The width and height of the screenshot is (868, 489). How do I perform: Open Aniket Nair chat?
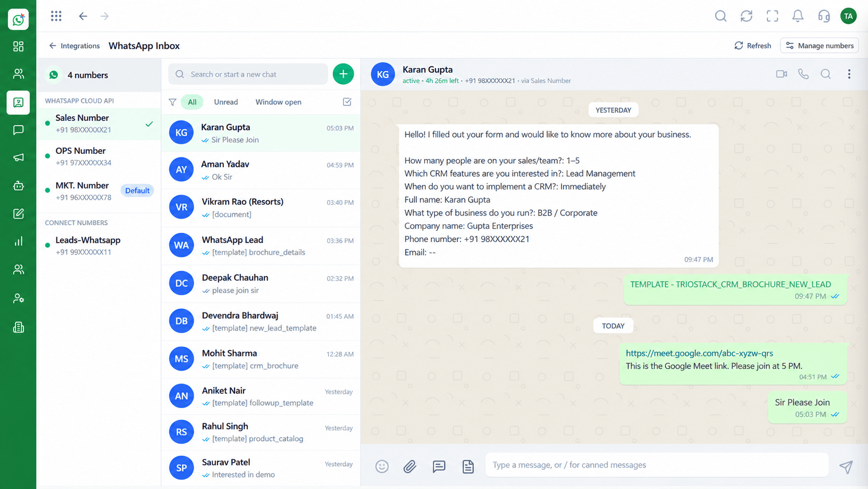click(261, 397)
